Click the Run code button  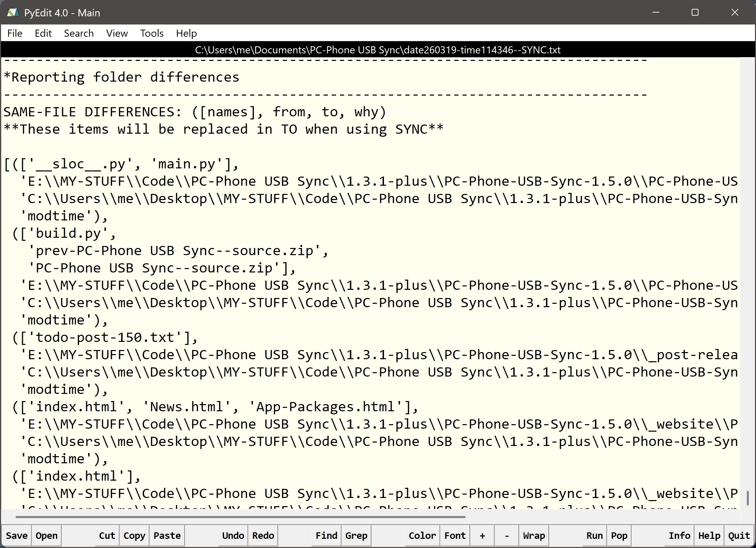click(594, 535)
